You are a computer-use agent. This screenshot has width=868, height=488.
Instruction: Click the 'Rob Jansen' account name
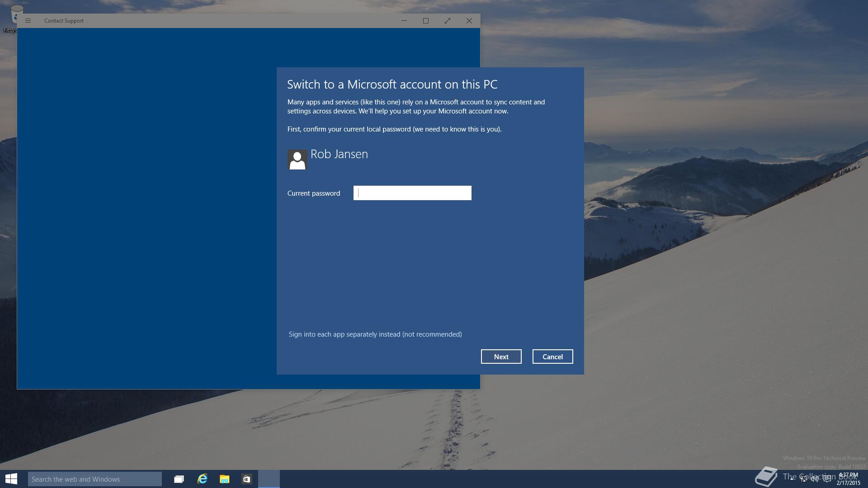(339, 154)
